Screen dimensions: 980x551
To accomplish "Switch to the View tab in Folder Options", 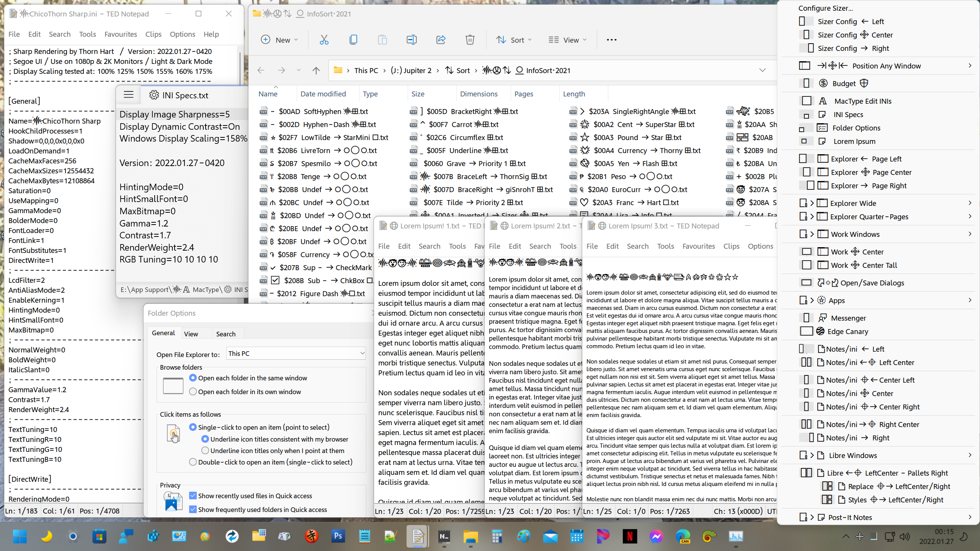I will [x=191, y=333].
